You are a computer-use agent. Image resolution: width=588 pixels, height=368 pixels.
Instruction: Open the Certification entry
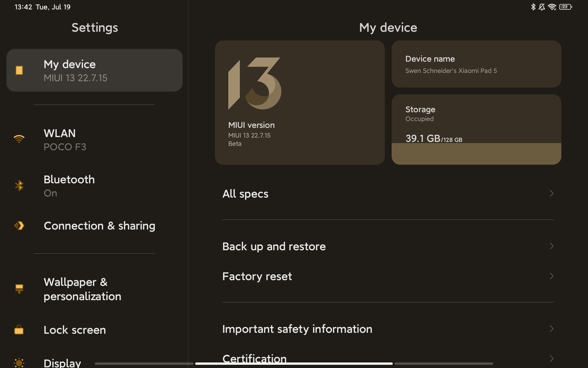254,358
